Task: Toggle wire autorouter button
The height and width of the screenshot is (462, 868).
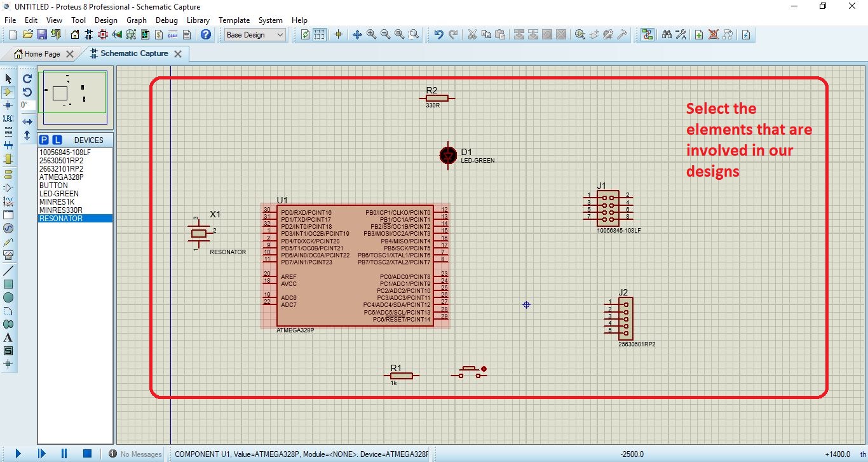Action: (x=647, y=35)
